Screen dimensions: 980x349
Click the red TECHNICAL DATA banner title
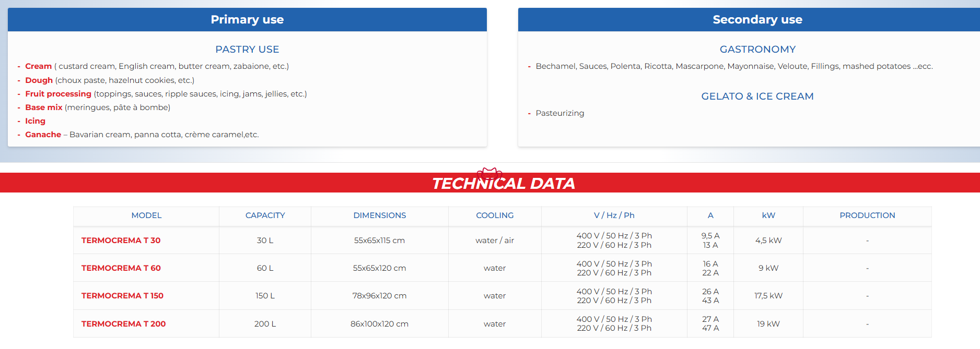504,184
